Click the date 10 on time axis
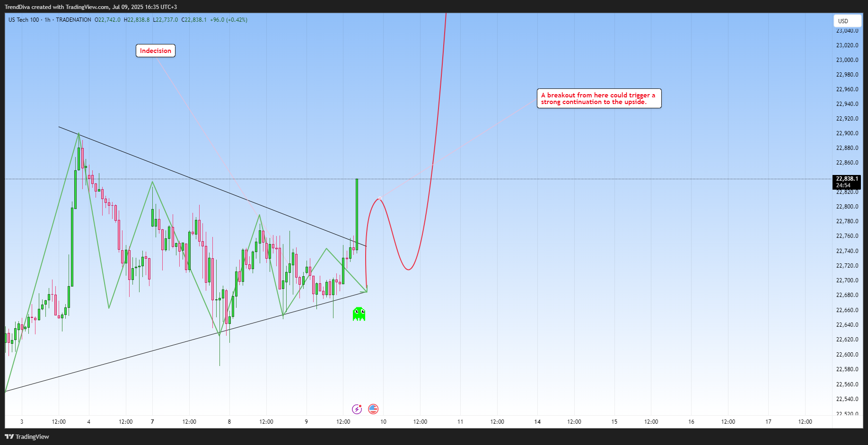The height and width of the screenshot is (445, 868). point(383,422)
